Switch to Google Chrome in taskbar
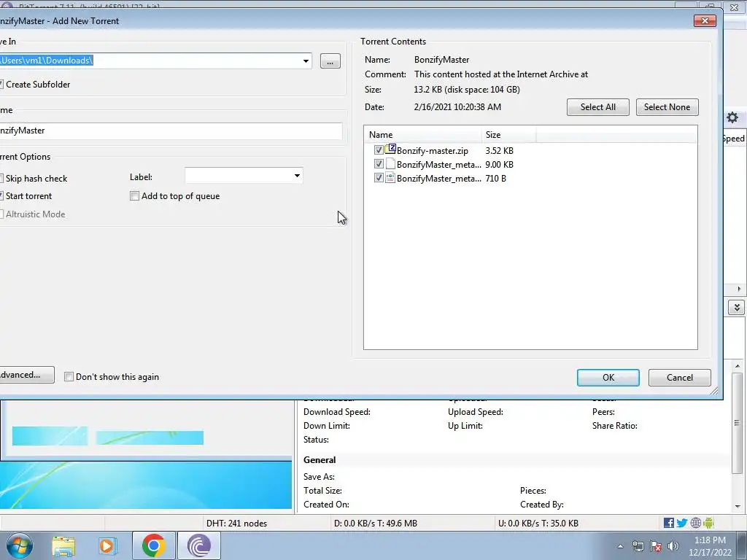 [x=153, y=545]
